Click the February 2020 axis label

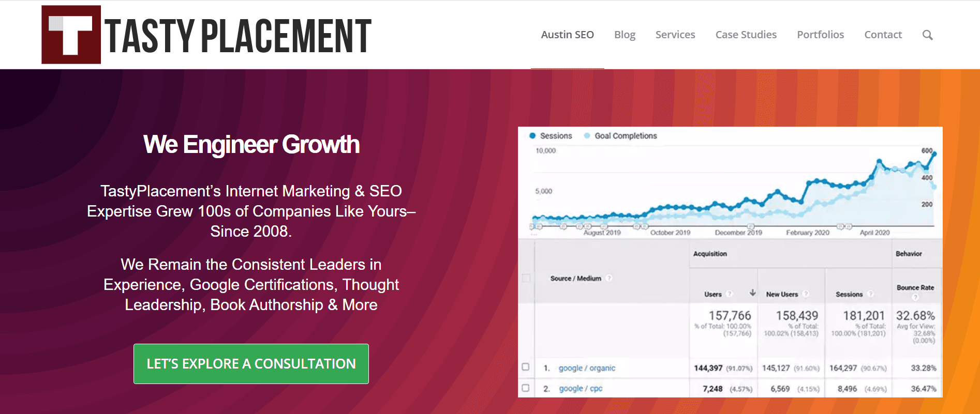pyautogui.click(x=807, y=233)
